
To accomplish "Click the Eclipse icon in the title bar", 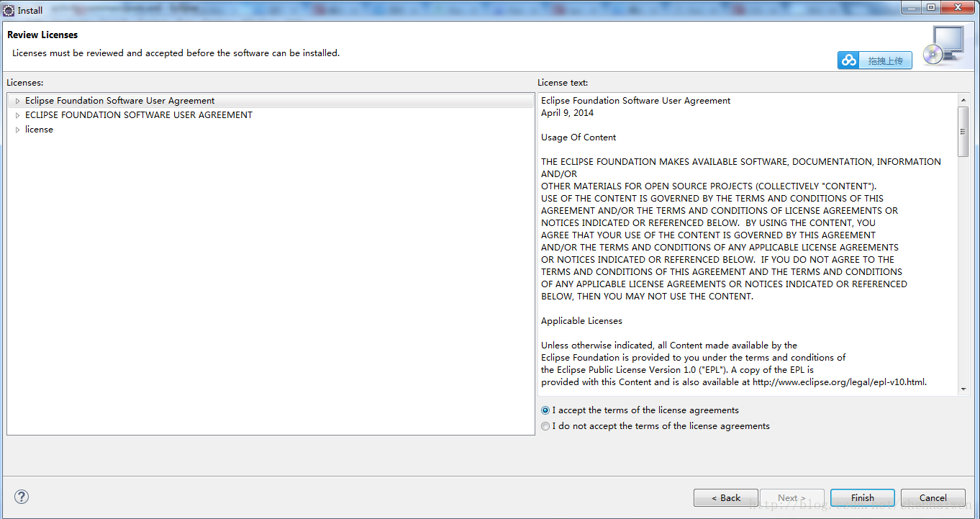I will coord(9,10).
